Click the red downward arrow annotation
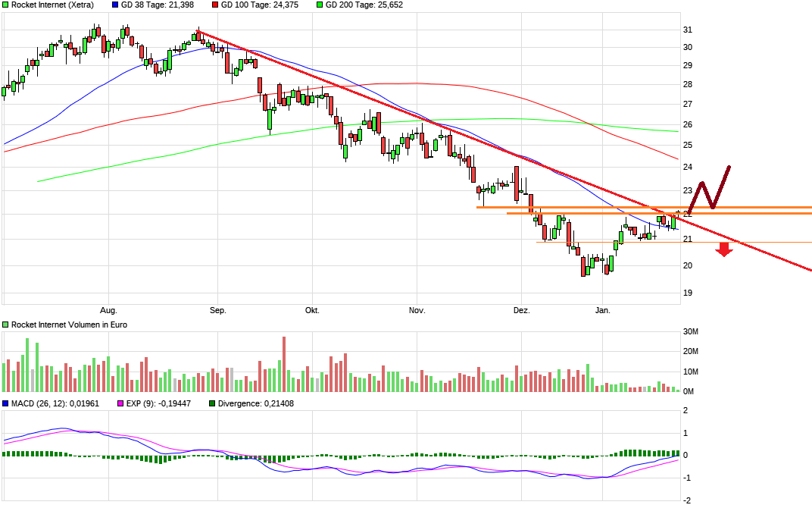This screenshot has width=812, height=508. pyautogui.click(x=723, y=250)
